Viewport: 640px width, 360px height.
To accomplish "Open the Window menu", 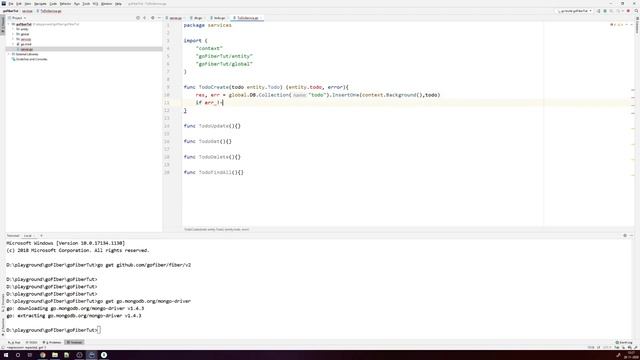I will [107, 4].
